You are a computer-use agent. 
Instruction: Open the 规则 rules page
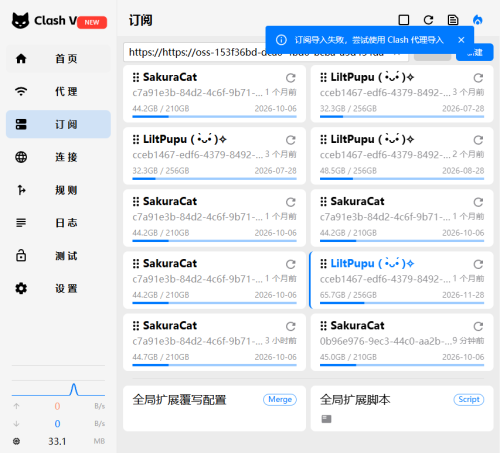(x=58, y=190)
